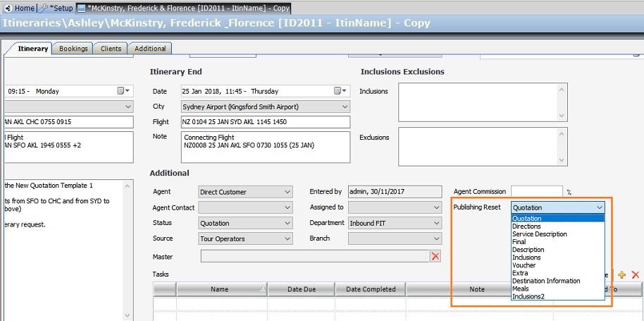Open the Setup tab with wrench icon

tap(57, 7)
